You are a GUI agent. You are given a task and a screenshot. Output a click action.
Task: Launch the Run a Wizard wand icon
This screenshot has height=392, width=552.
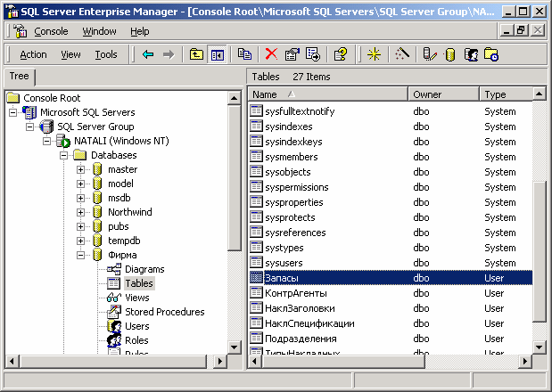click(x=402, y=54)
